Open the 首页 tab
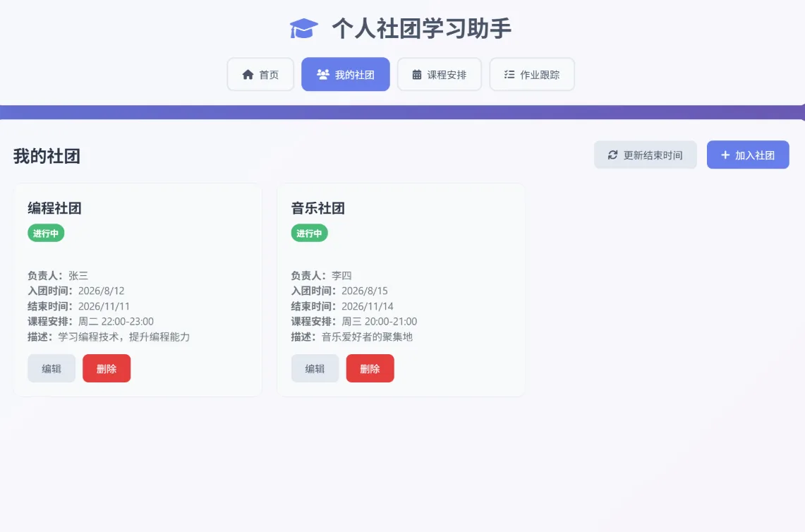The image size is (805, 532). coord(260,75)
